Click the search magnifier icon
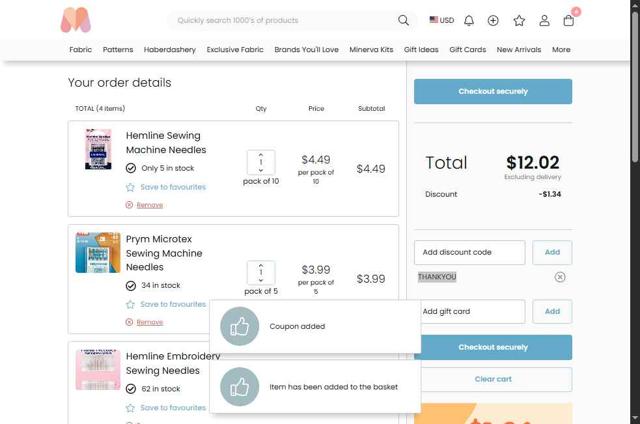 point(403,20)
